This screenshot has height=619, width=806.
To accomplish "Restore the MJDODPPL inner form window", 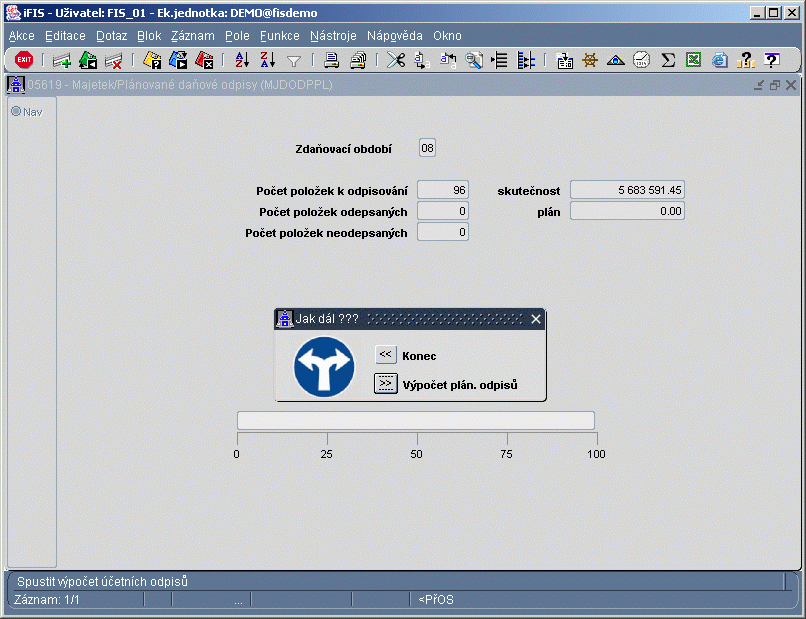I will (775, 85).
